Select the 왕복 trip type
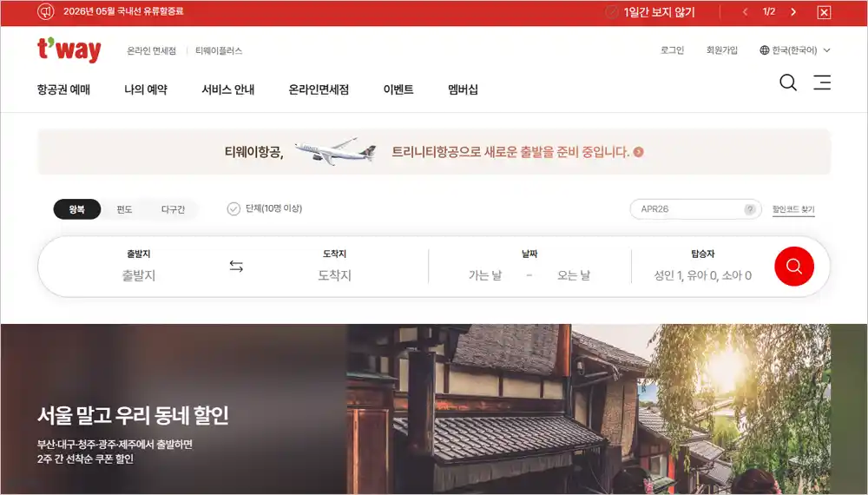 pos(77,209)
